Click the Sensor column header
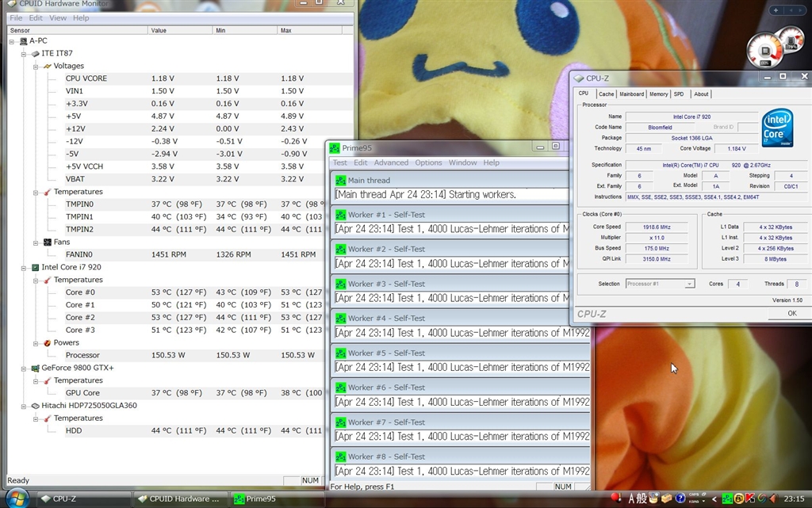The width and height of the screenshot is (812, 508). (78, 31)
